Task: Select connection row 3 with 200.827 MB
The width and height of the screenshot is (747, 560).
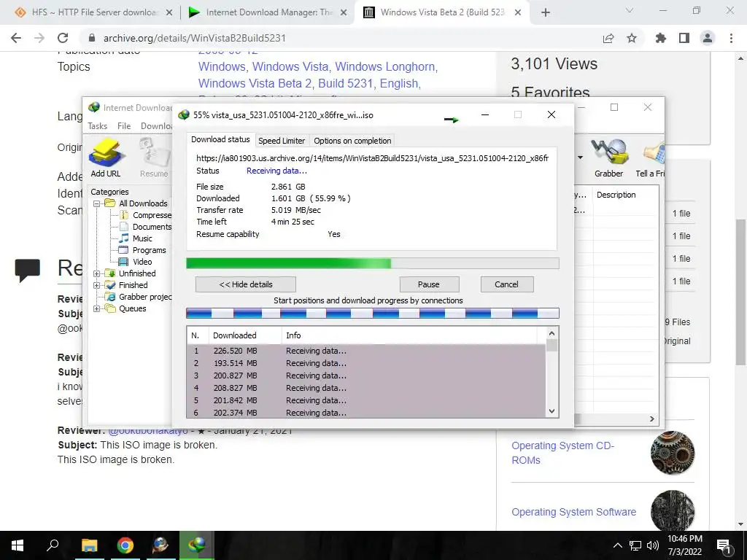Action: tap(366, 376)
